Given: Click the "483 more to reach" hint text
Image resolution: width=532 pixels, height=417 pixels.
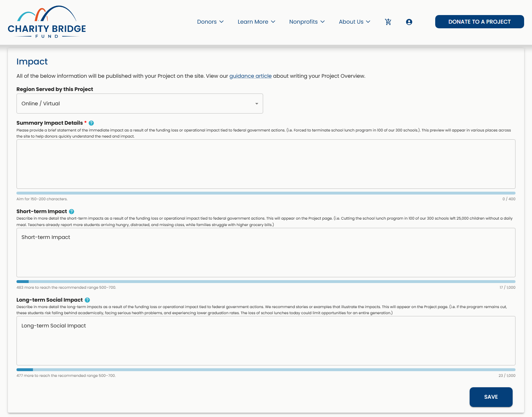Looking at the screenshot, I should coord(66,287).
